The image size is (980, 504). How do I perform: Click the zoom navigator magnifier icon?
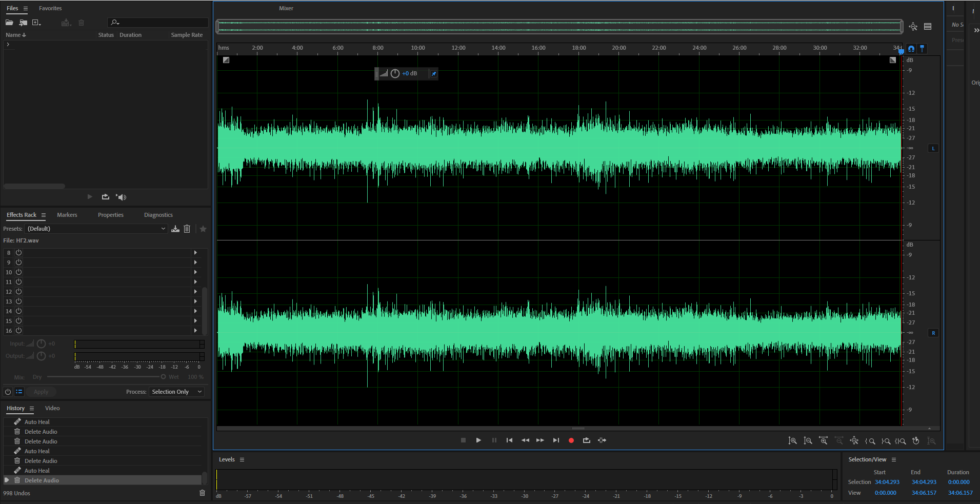(913, 27)
